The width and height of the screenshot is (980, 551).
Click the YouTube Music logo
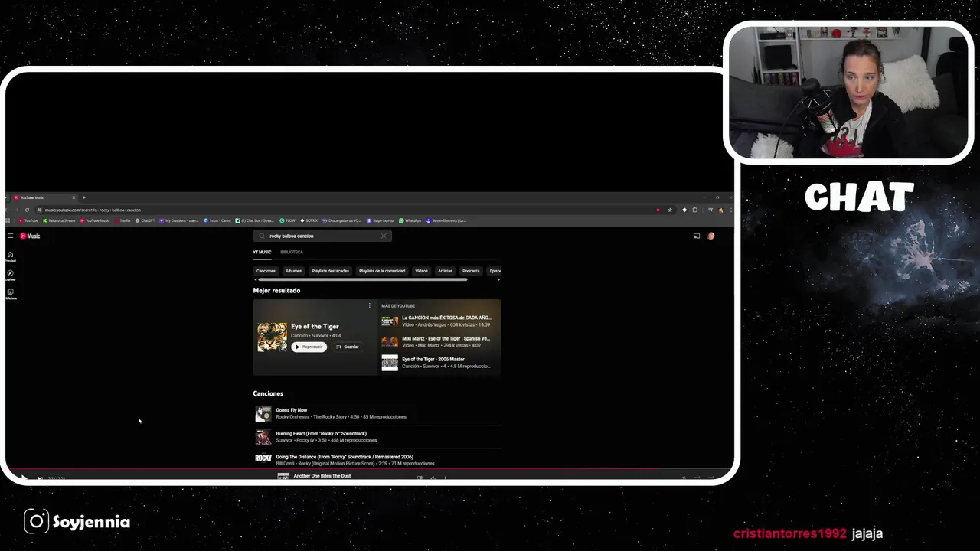click(30, 236)
